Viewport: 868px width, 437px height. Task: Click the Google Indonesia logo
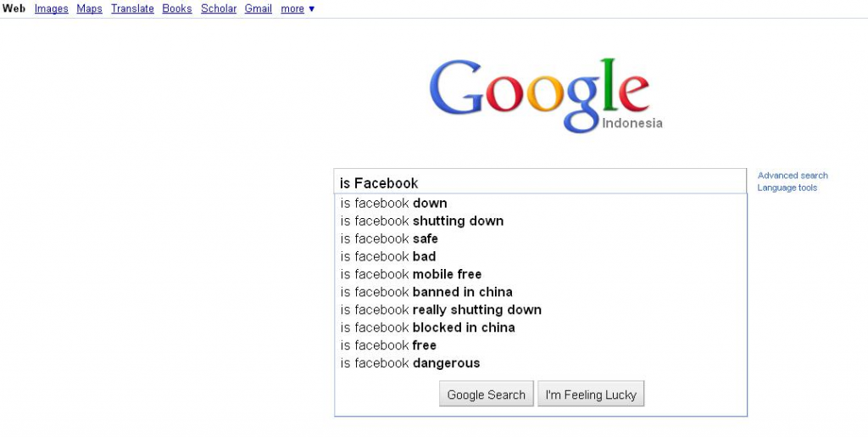[x=545, y=95]
